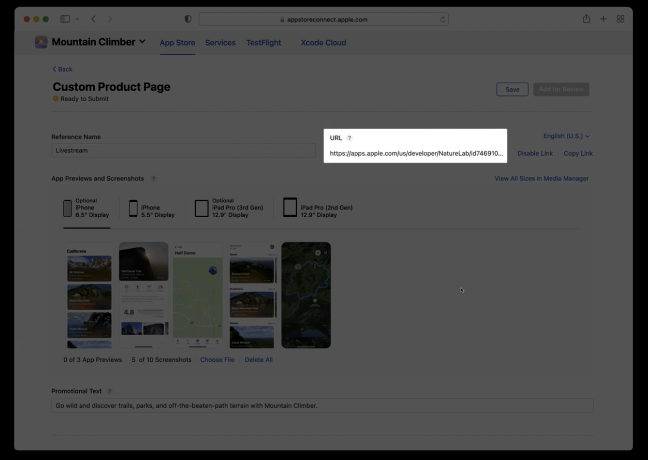This screenshot has width=648, height=460.
Task: Select the fourth trail list screenshot thumbnail
Action: point(252,295)
